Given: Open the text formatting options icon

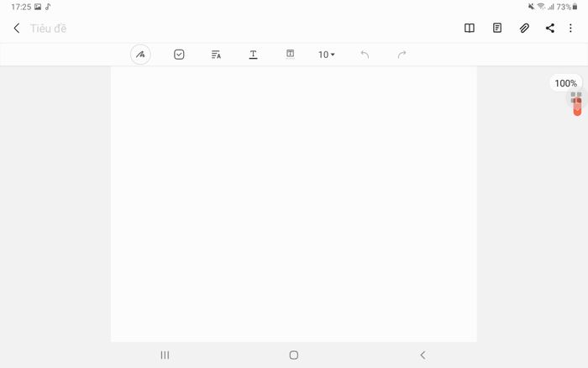Looking at the screenshot, I should coord(216,55).
